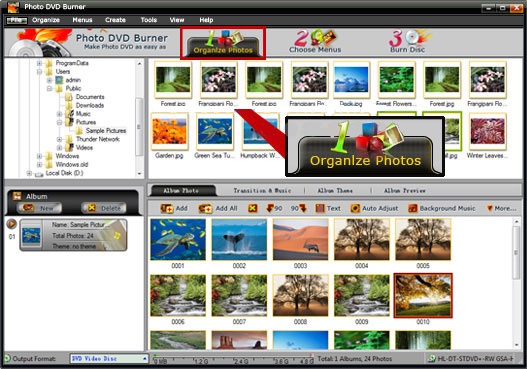This screenshot has width=527, height=369.
Task: Select the Garden.jpg thumbnail
Action: [170, 132]
